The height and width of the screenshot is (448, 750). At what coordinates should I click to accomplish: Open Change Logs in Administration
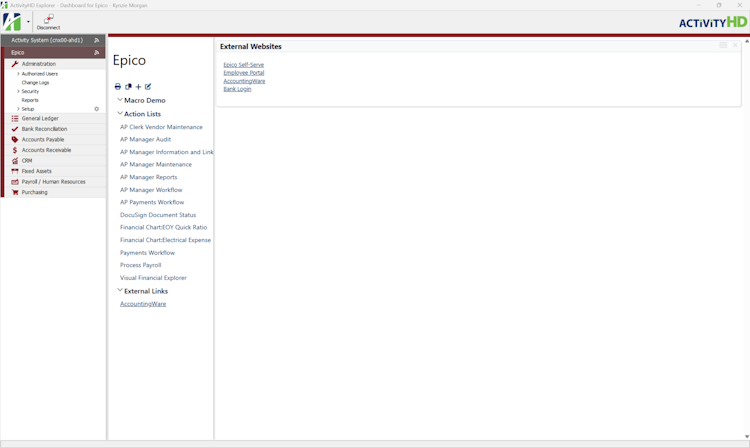pos(35,83)
